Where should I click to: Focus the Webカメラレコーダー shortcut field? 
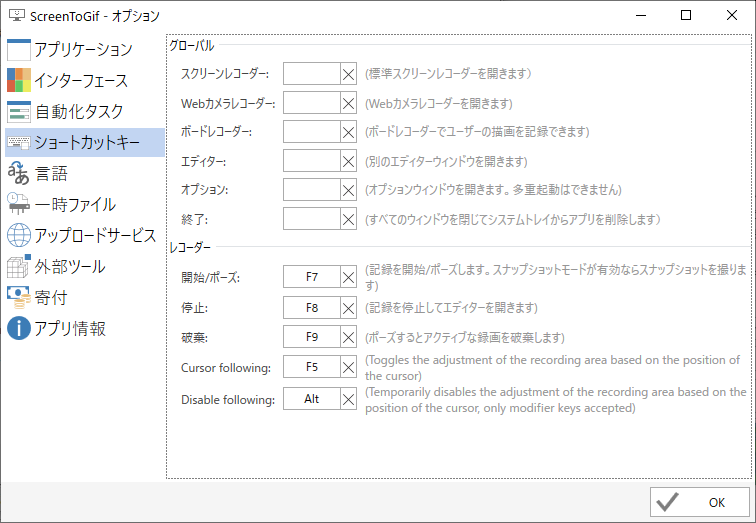click(312, 103)
